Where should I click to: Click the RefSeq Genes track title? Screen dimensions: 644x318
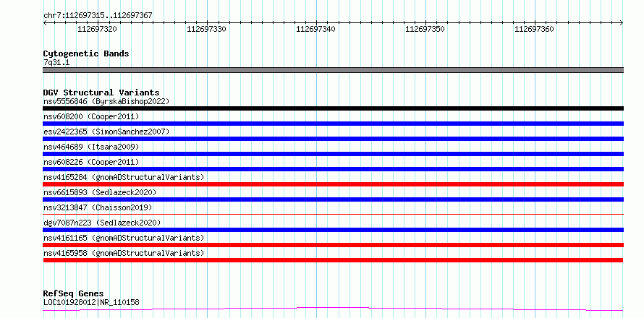coord(73,293)
